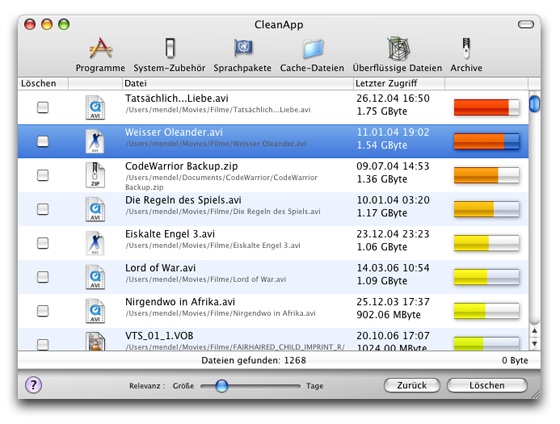Click relevance bar of Eiskalte Engel 3.avi

pyautogui.click(x=486, y=243)
